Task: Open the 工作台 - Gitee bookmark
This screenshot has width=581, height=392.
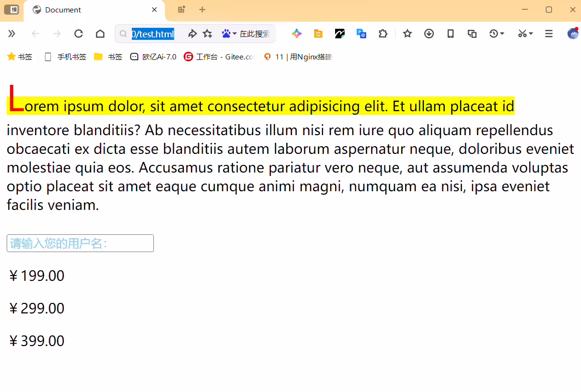Action: coord(219,57)
